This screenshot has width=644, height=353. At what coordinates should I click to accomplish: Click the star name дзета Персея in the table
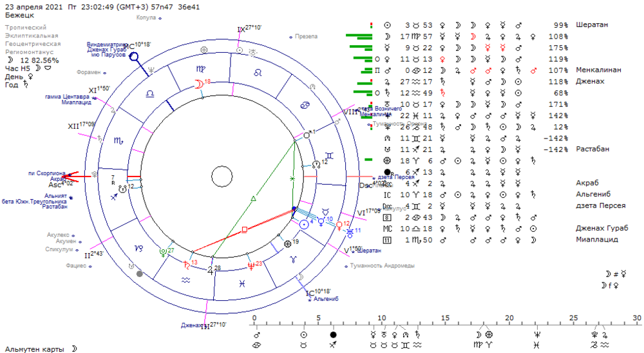[x=601, y=205]
